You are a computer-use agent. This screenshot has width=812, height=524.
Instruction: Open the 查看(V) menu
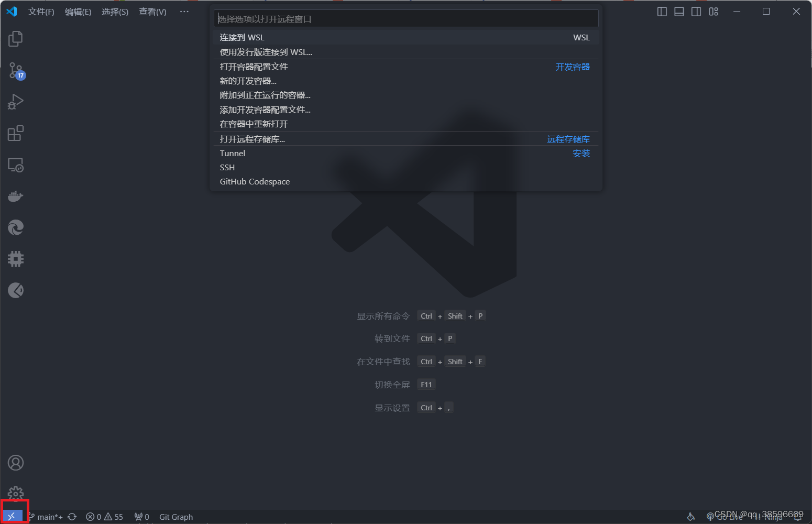coord(152,12)
